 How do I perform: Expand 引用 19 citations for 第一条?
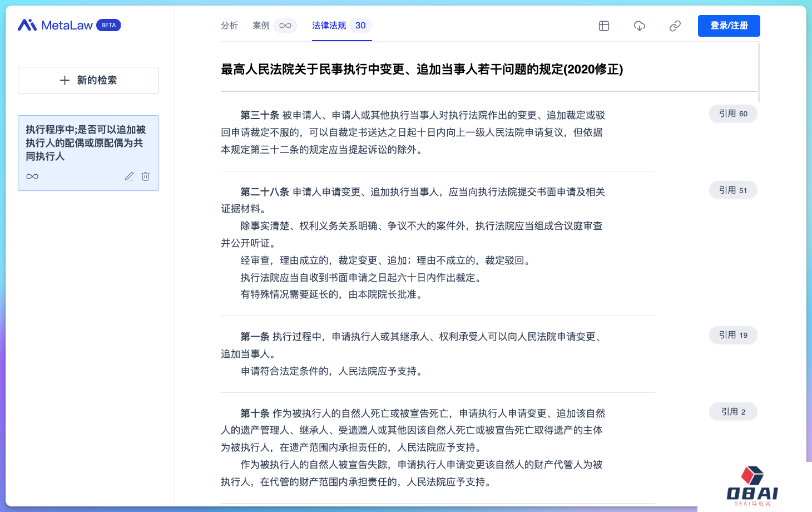pos(733,335)
